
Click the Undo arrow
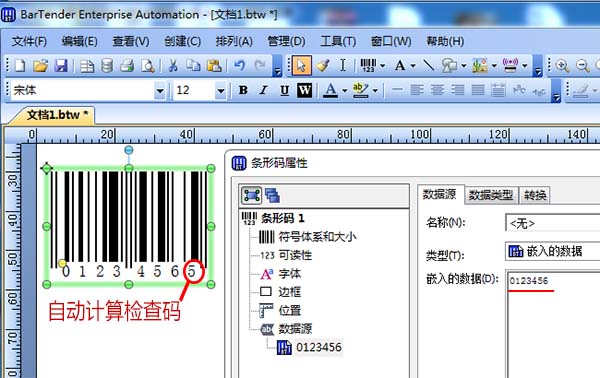click(240, 65)
